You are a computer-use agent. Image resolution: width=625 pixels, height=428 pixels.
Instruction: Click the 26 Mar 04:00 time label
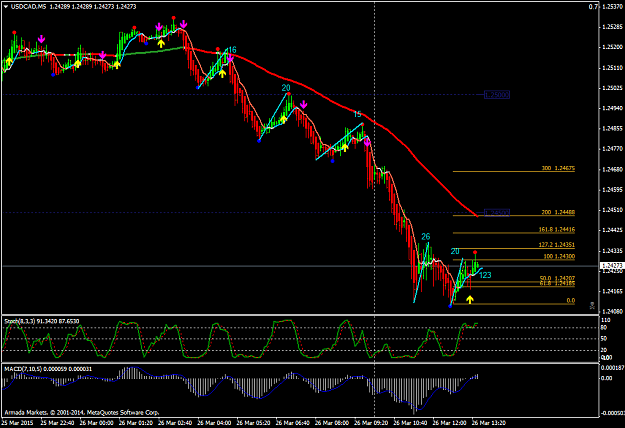[x=214, y=423]
